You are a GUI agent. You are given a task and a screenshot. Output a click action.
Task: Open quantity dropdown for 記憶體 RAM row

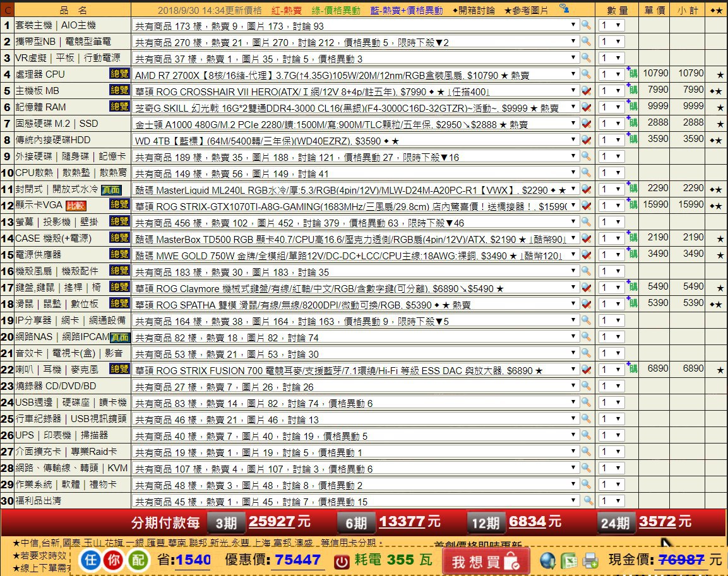point(611,107)
